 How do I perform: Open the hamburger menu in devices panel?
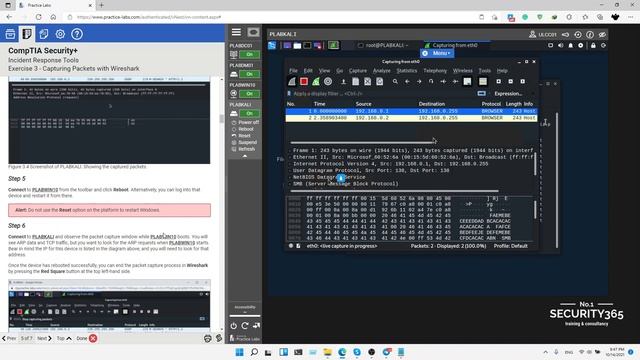tap(236, 32)
